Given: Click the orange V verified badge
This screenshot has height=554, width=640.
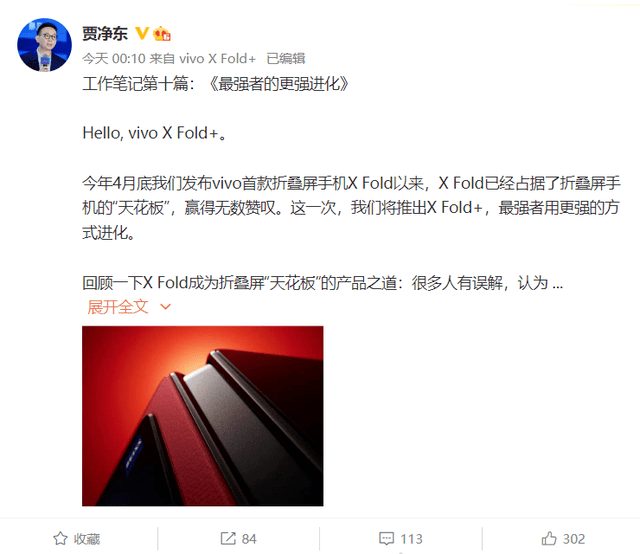Looking at the screenshot, I should 142,33.
